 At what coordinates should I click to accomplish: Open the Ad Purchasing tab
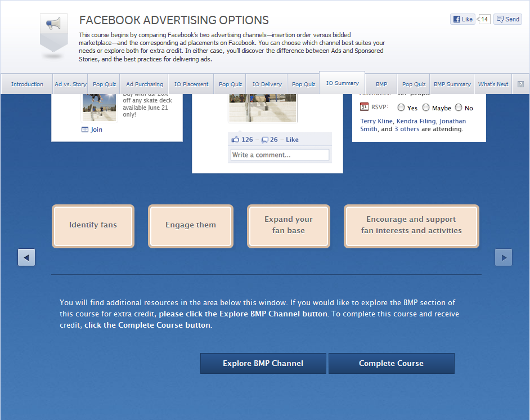click(x=145, y=84)
